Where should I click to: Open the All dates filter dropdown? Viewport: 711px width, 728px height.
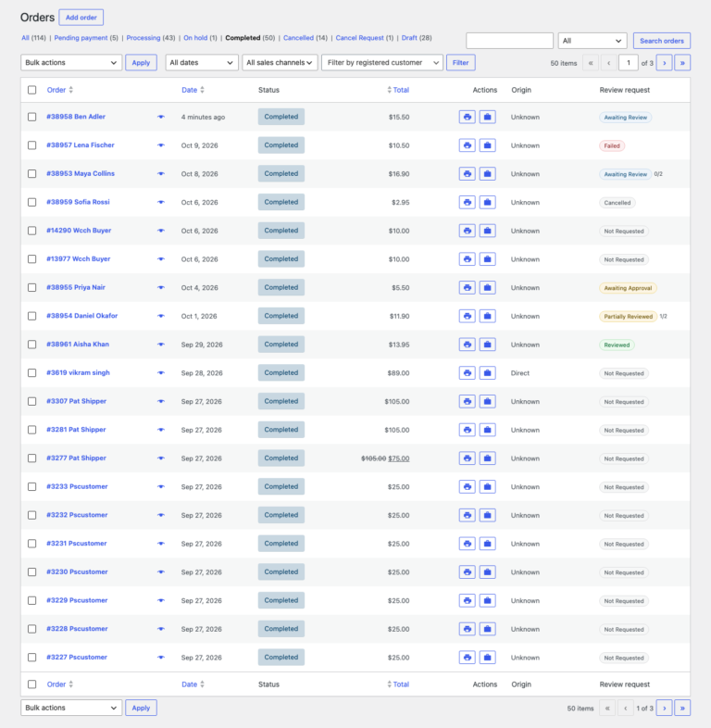tap(202, 63)
